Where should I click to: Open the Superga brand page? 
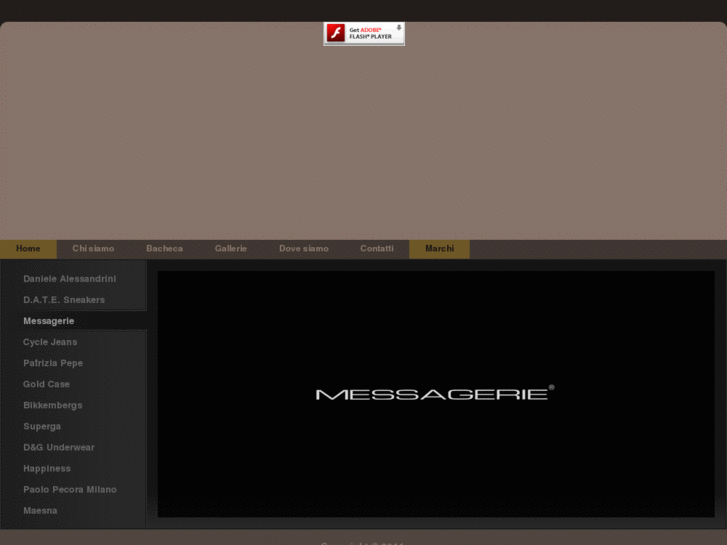(x=42, y=427)
